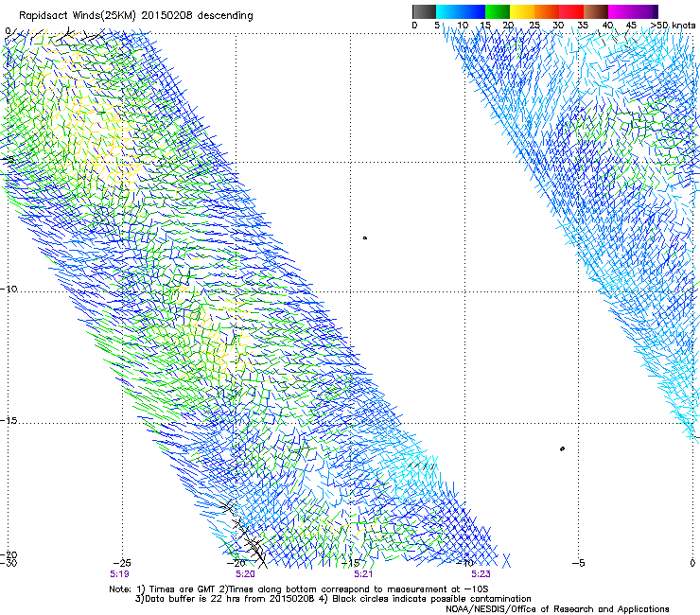This screenshot has width=700, height=615.
Task: Click the purple '5:20' time label
Action: click(x=246, y=574)
